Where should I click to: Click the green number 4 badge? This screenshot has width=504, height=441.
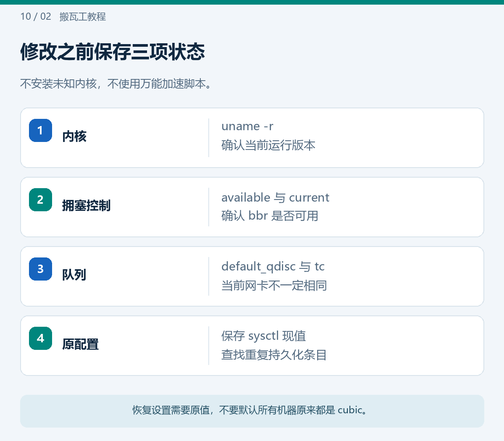(x=40, y=338)
